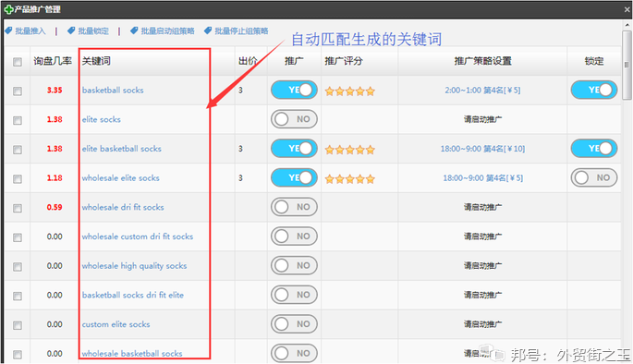
Task: Click wholesale high quality socks keyword
Action: pyautogui.click(x=134, y=266)
